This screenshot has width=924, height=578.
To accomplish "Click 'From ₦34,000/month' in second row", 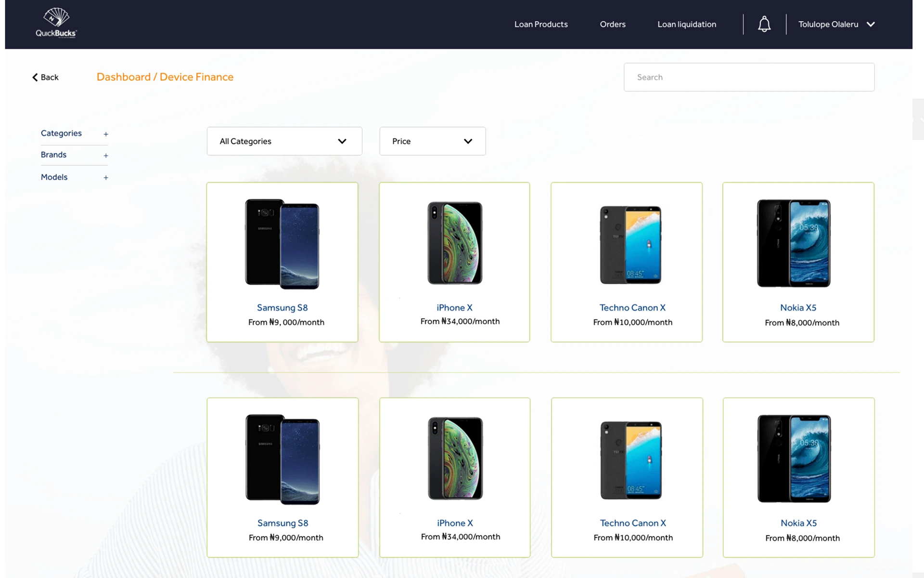I will pos(461,537).
